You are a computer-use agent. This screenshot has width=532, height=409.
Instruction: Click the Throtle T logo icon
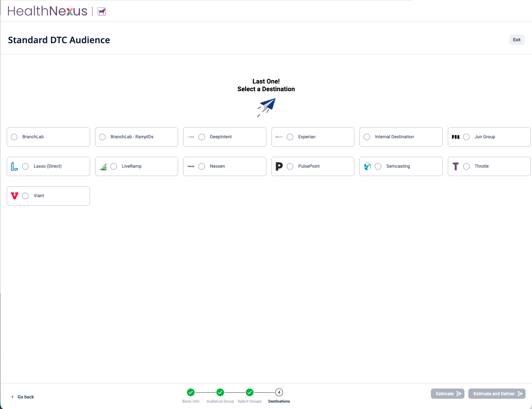click(455, 166)
